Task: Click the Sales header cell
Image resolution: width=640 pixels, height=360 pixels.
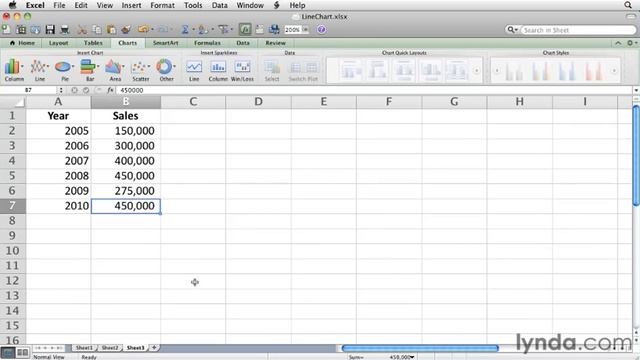Action: pos(126,116)
